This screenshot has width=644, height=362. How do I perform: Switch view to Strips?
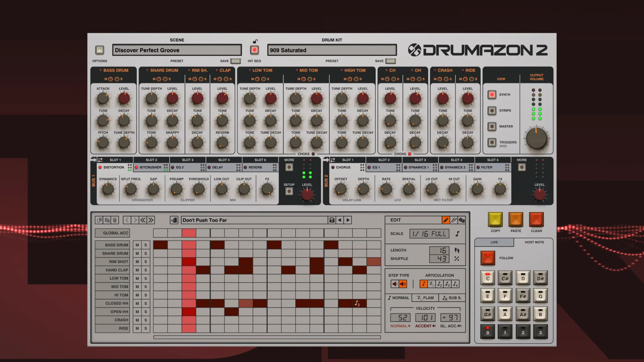tap(492, 111)
